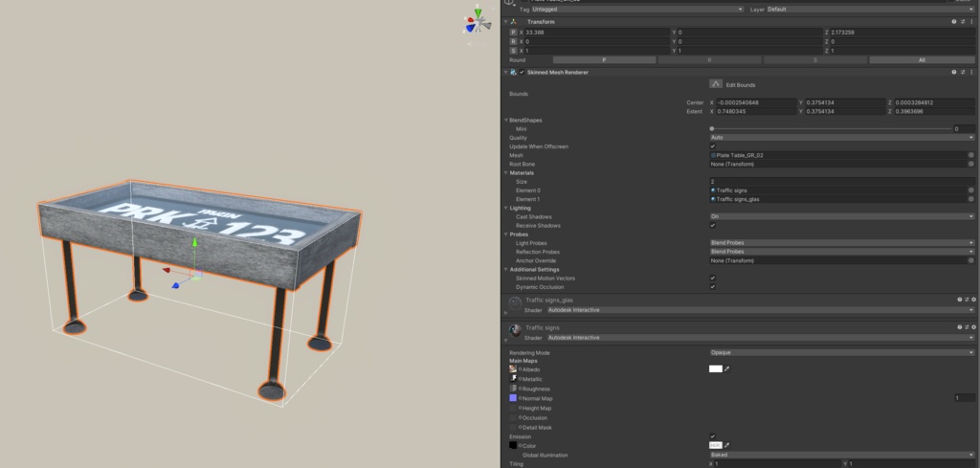Open Traffic signs_glas Shader dropdown
Screen dimensions: 980x468
pyautogui.click(x=761, y=310)
